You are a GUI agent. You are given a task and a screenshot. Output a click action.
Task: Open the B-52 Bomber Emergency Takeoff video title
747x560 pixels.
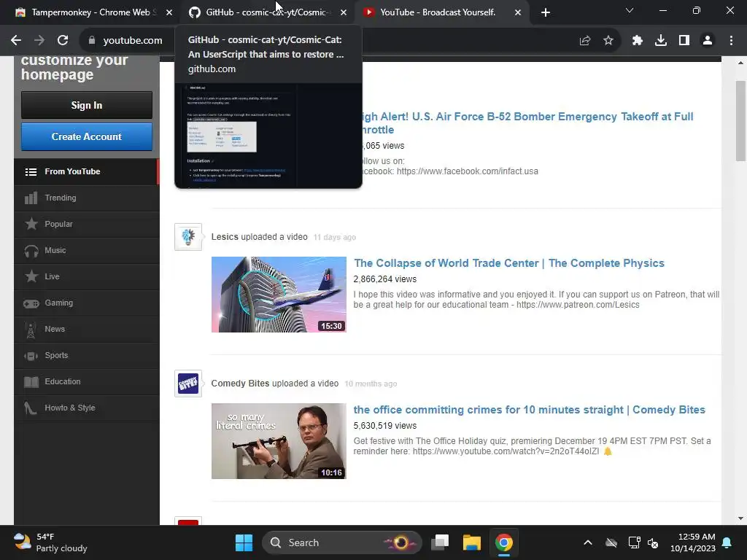(x=526, y=122)
